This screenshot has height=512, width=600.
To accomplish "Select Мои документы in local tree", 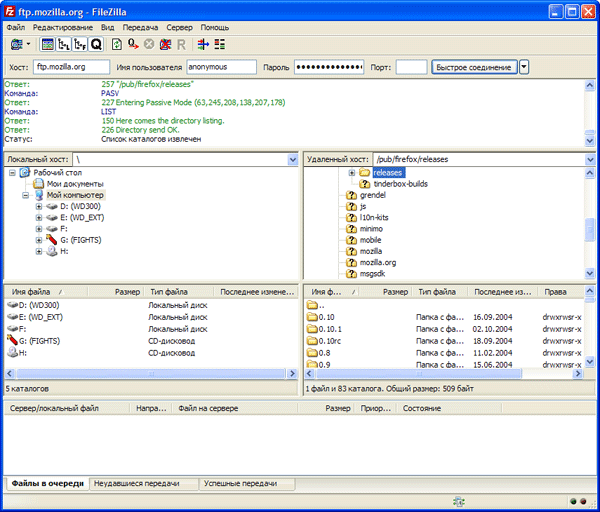I will pyautogui.click(x=75, y=184).
